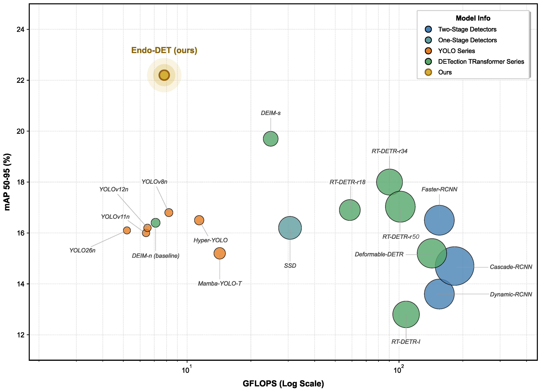Select the SSD teal bubble
This screenshot has height=392, width=542.
point(290,228)
